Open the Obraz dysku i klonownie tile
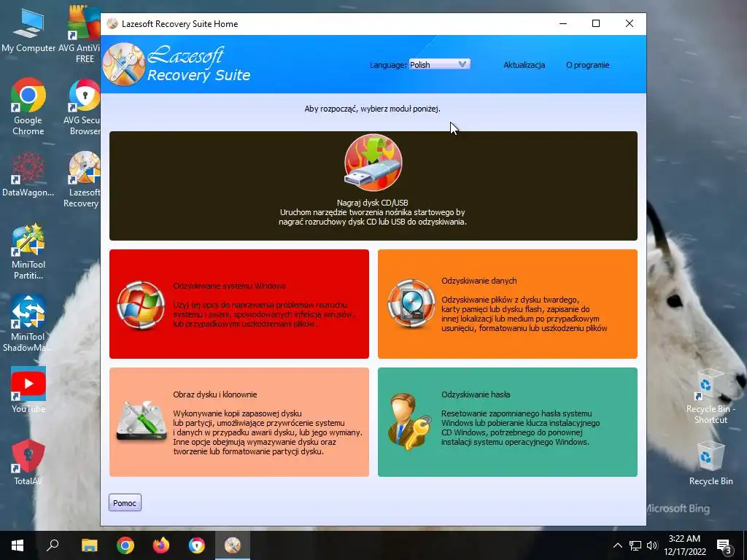 [239, 422]
